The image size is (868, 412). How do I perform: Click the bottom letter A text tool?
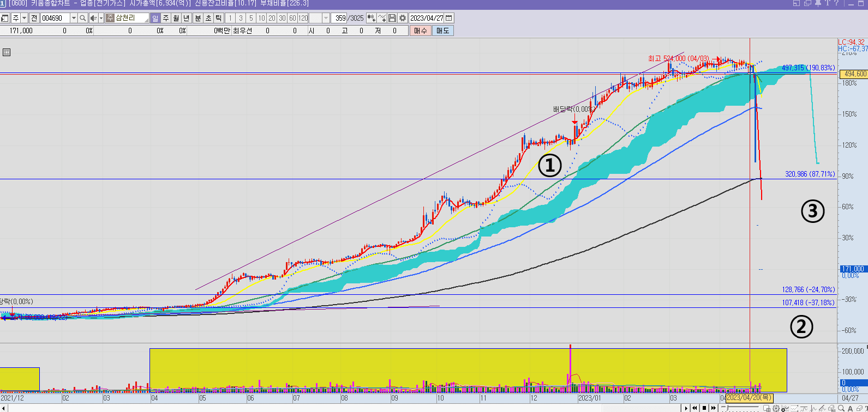pos(850,408)
